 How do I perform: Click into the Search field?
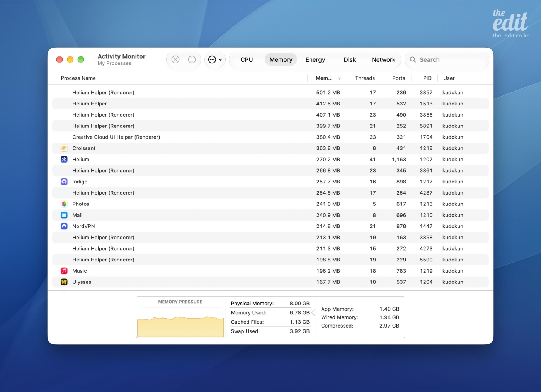point(447,59)
